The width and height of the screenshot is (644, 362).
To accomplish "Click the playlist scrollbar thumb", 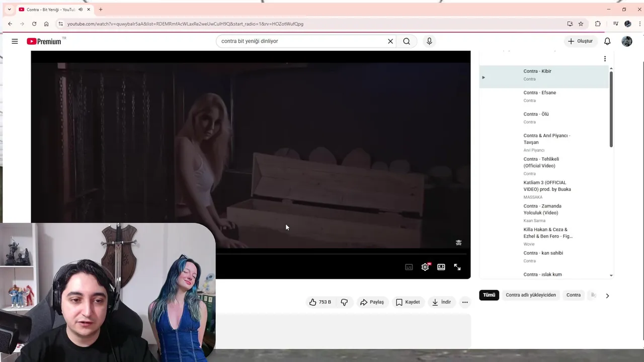I will [611, 109].
